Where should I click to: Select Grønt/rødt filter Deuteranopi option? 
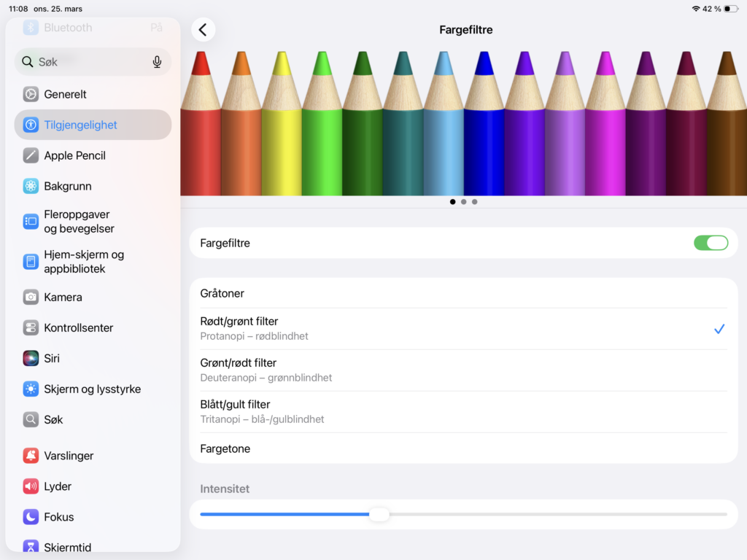[463, 370]
